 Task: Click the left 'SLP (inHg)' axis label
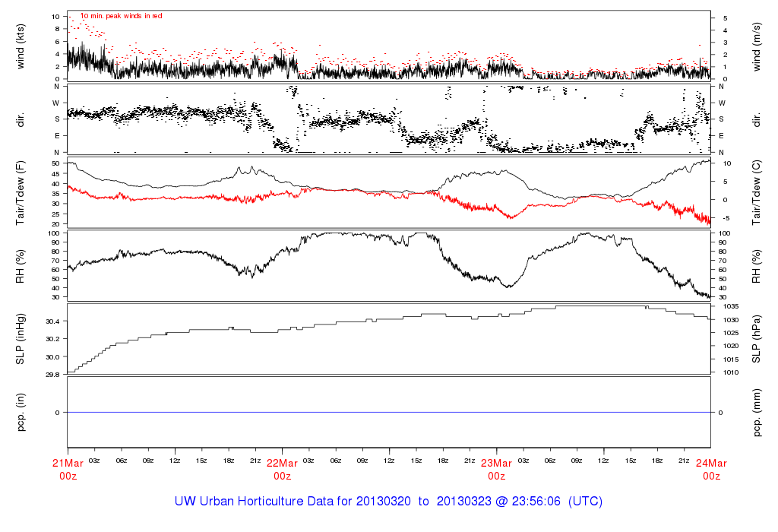pos(21,339)
